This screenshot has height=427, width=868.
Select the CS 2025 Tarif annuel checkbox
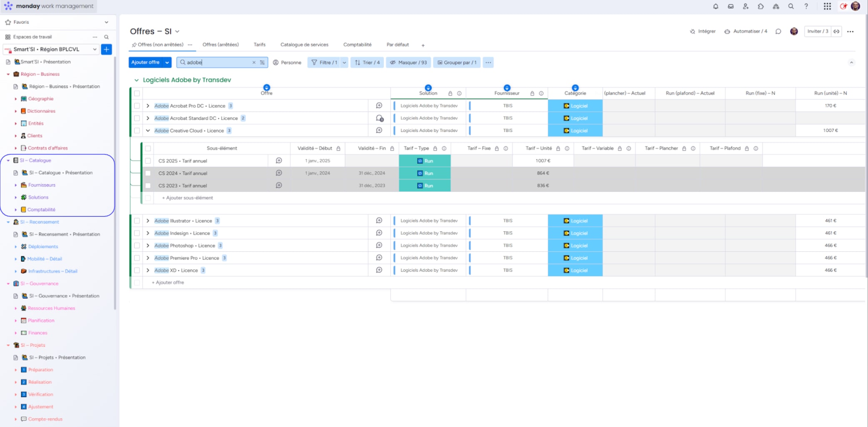pyautogui.click(x=148, y=160)
